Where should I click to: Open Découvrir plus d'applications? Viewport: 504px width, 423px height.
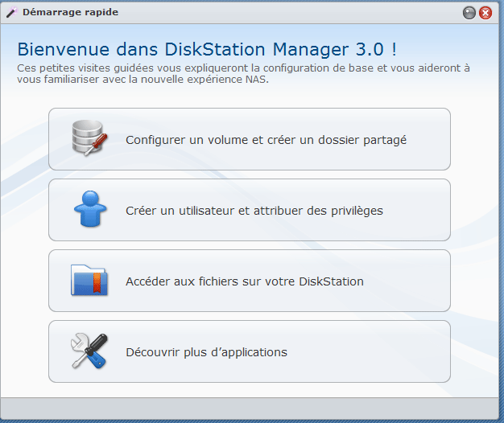coord(250,351)
